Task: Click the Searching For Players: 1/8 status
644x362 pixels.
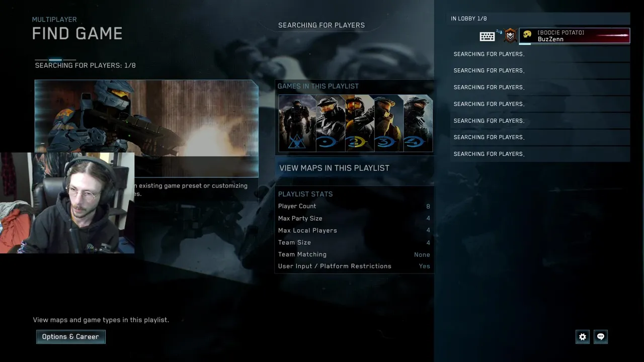Action: click(86, 65)
